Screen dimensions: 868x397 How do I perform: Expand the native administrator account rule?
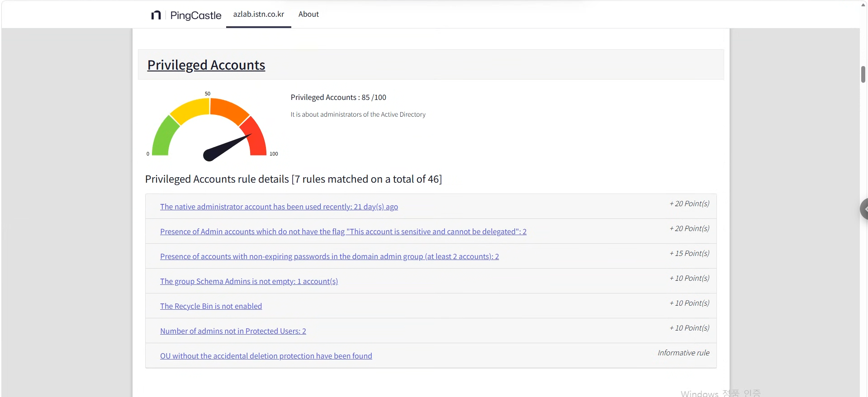[279, 207]
